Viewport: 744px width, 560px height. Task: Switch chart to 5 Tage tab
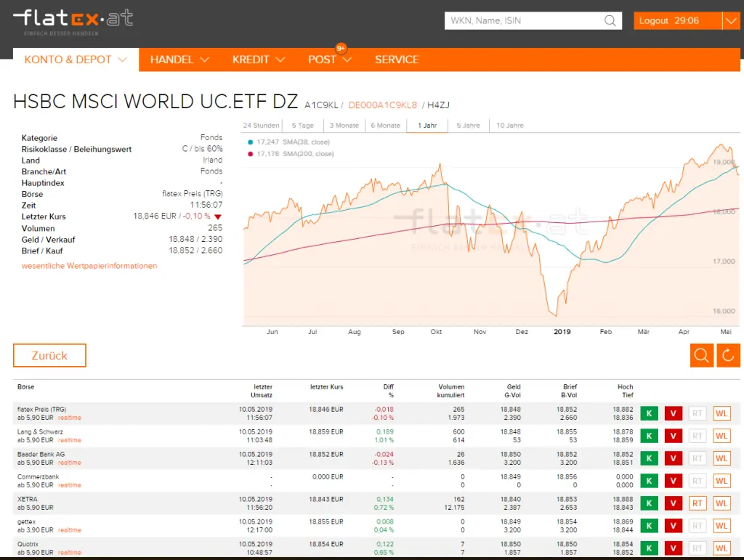tap(303, 126)
